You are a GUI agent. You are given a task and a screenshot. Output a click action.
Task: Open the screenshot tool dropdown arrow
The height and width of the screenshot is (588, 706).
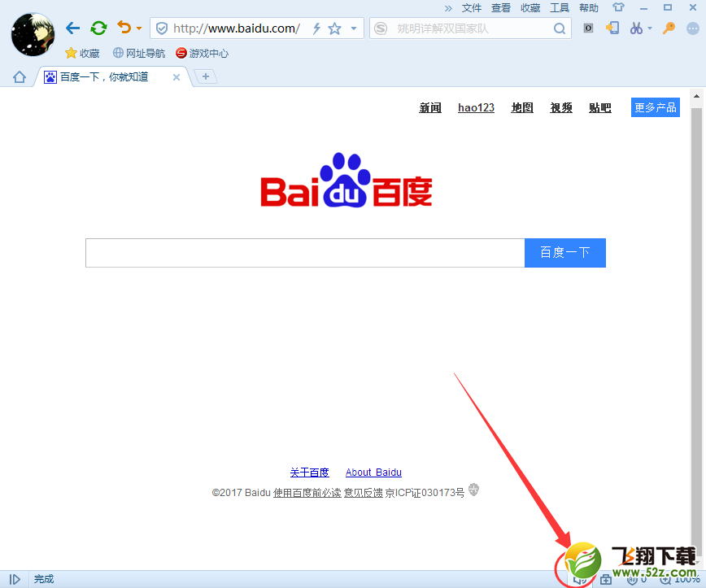tap(650, 28)
